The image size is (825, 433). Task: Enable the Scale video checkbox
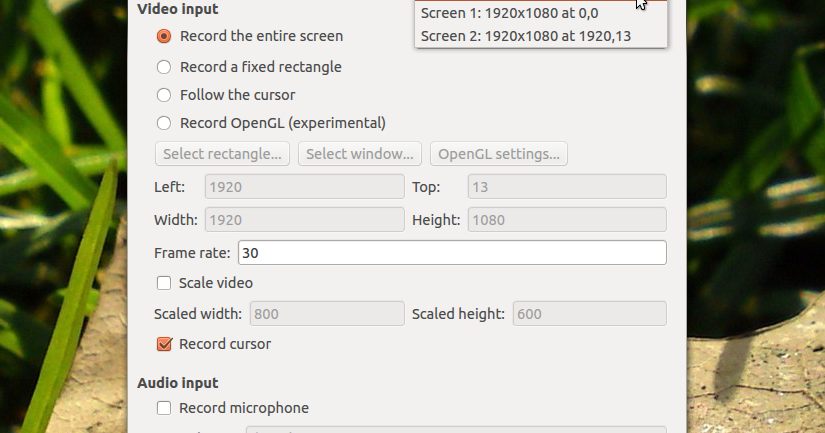(165, 283)
